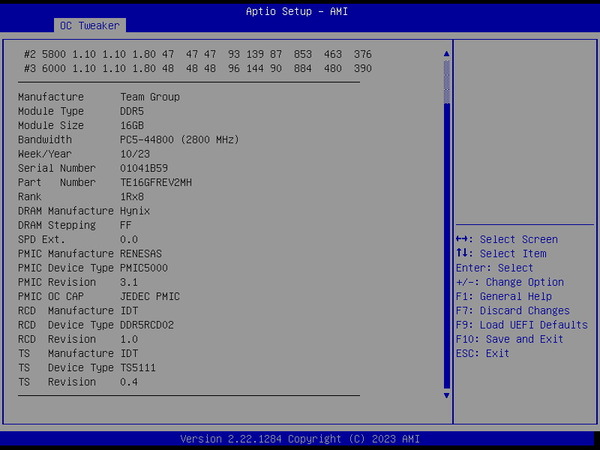Click the SPD Ext. value 0.0
This screenshot has height=450, width=600.
pos(129,240)
